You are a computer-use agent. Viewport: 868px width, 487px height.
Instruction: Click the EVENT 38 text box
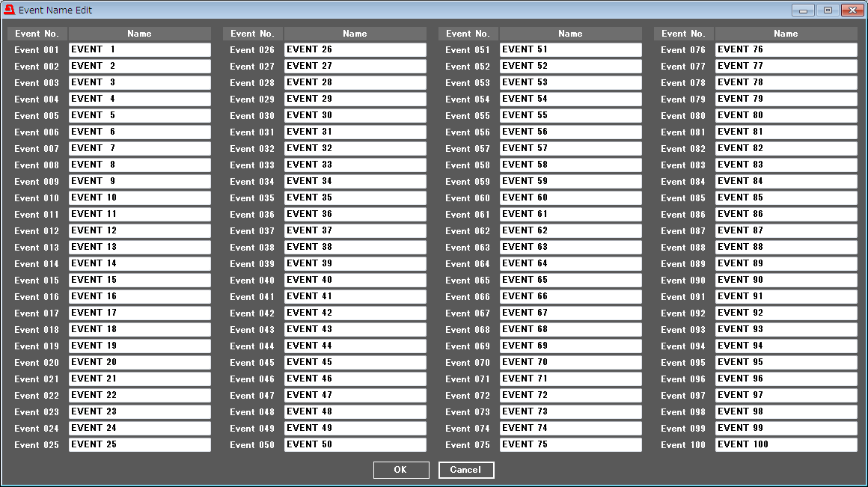355,248
